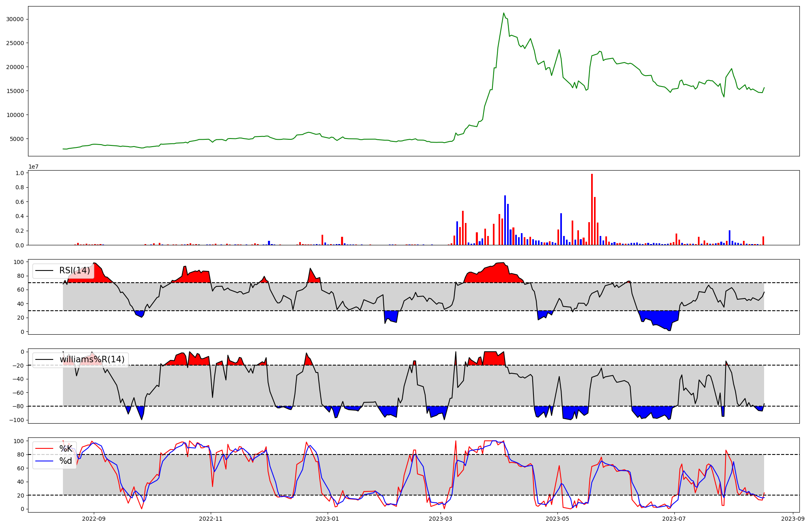The width and height of the screenshot is (812, 528).
Task: Click the 1e7 scale label above volume axis
Action: coord(33,167)
